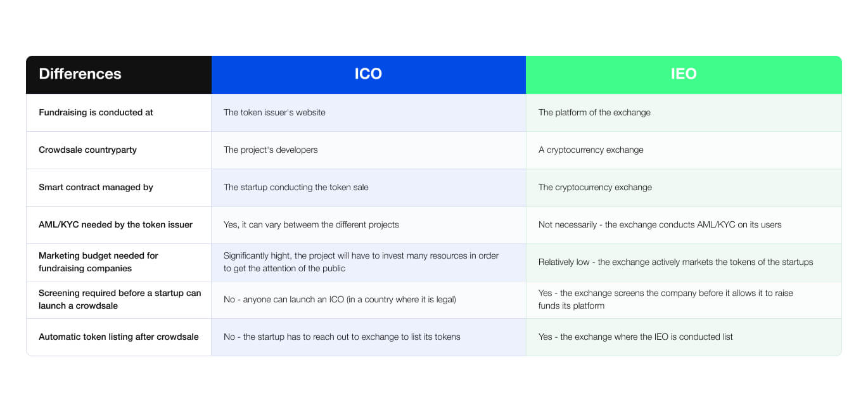Screen dimensions: 868x412
Task: Select 'Marketing budget needed for fundraising companies' label
Action: point(98,262)
